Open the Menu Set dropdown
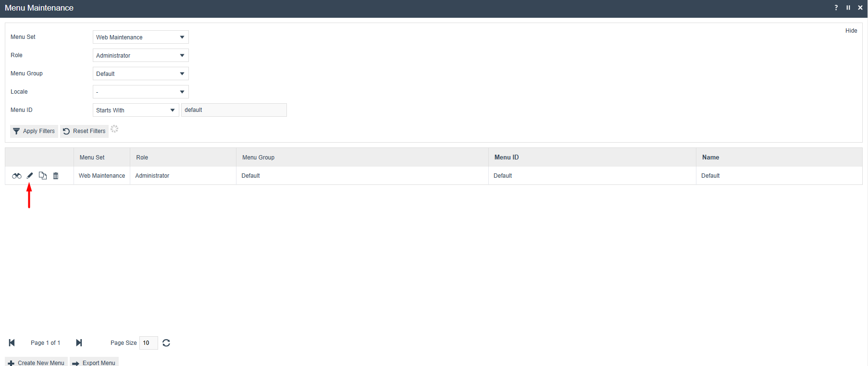Viewport: 868px width, 366px height. click(140, 37)
